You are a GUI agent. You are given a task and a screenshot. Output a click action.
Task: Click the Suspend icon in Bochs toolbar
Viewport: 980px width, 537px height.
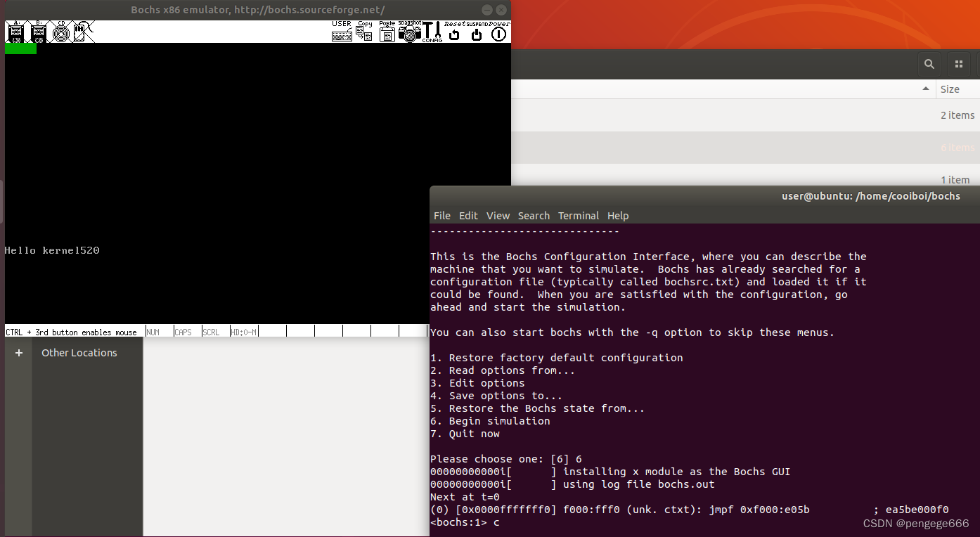(477, 32)
